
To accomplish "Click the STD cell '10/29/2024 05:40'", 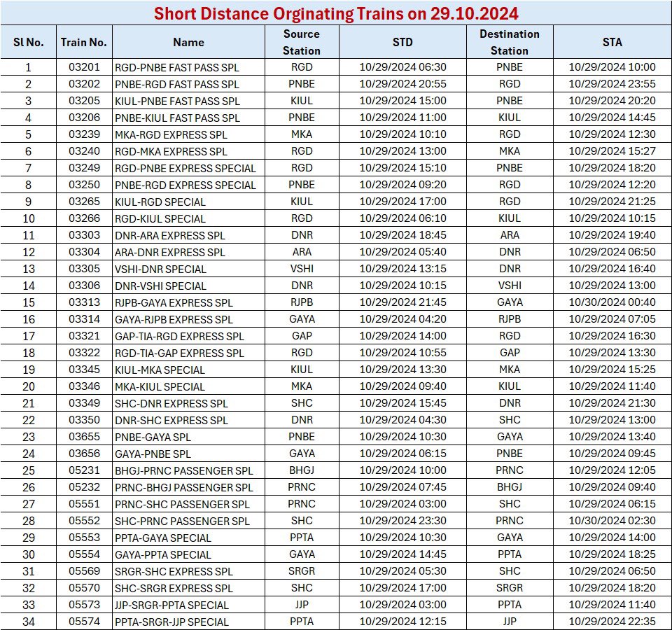I will 402,252.
